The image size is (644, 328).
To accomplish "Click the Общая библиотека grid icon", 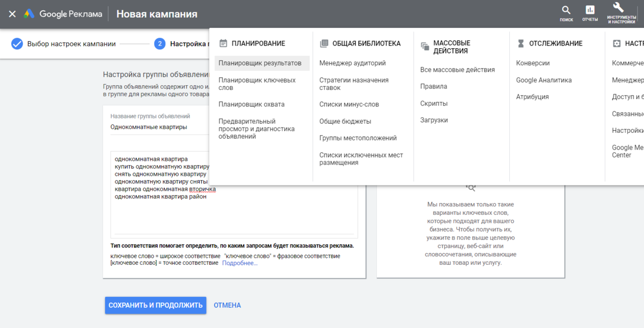I will [324, 43].
